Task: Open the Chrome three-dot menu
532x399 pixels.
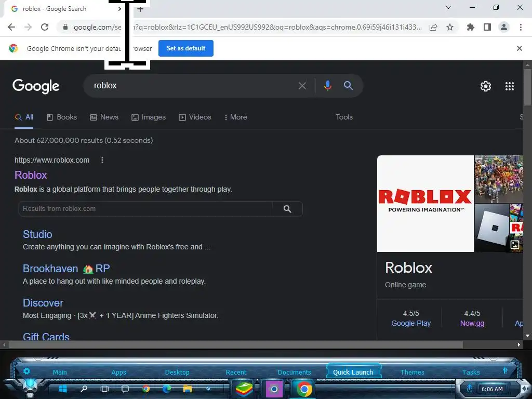Action: tap(521, 27)
